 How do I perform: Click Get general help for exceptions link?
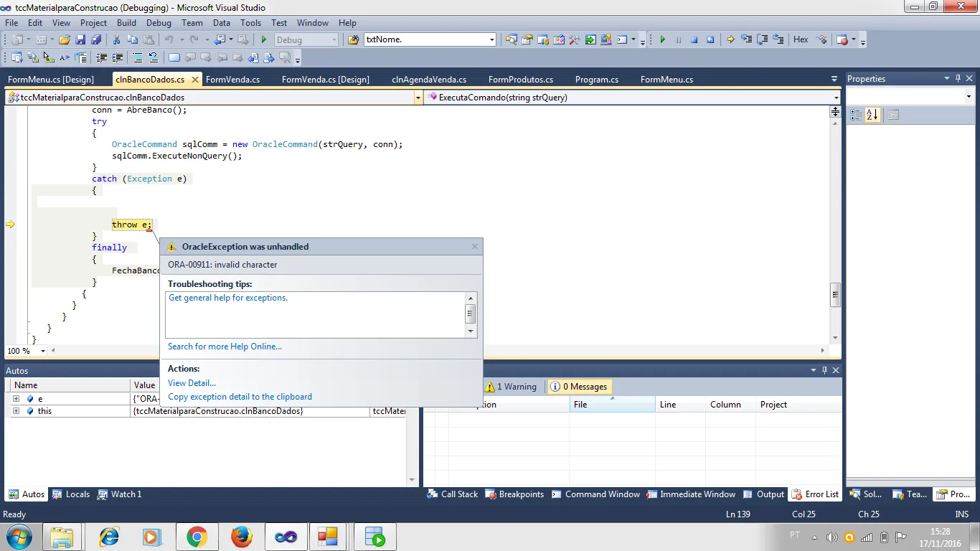click(x=228, y=298)
